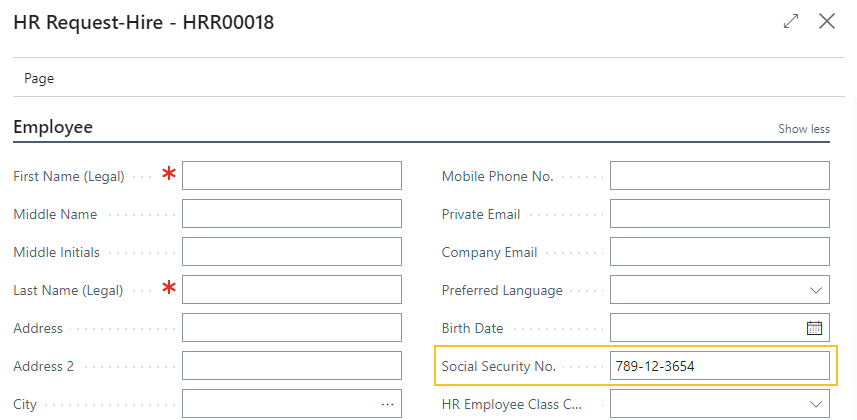Click the Social Security No. field
Viewport: 857px width, 420px height.
(x=719, y=366)
